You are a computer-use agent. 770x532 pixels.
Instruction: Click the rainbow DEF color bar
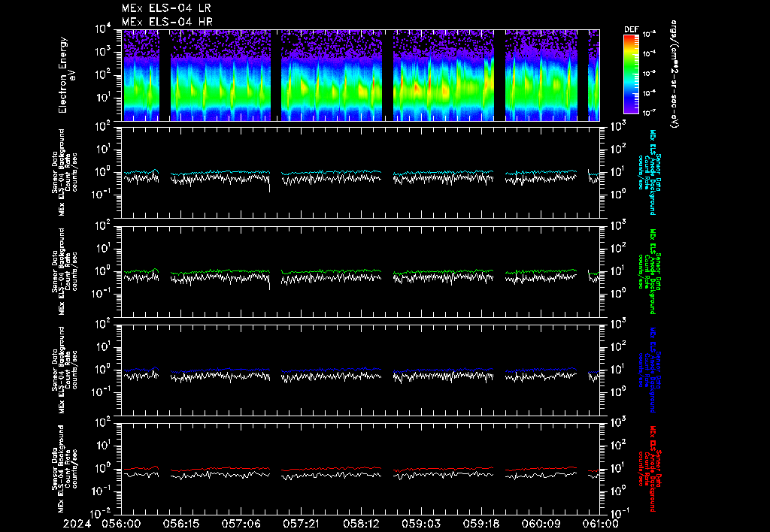pyautogui.click(x=631, y=74)
